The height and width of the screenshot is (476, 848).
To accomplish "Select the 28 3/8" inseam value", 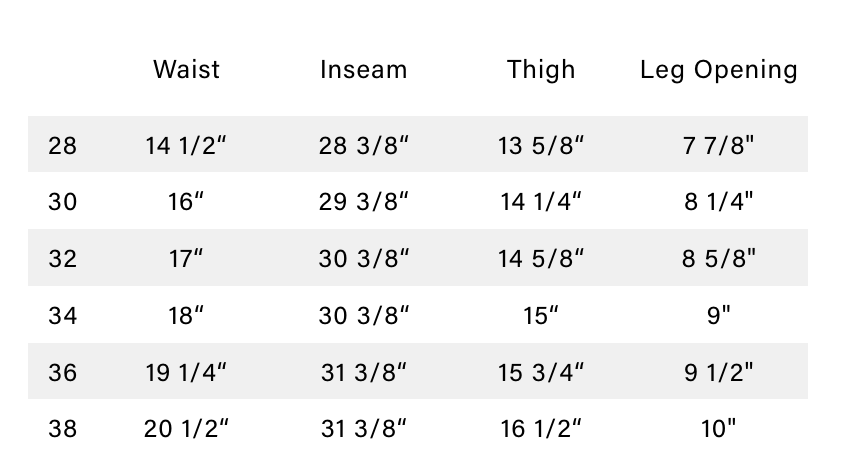I will coord(364,146).
